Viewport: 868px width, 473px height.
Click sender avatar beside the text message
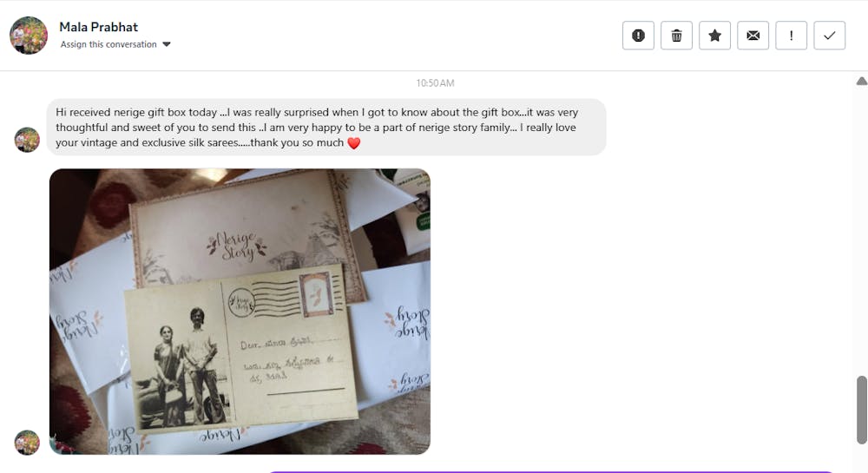[x=27, y=140]
